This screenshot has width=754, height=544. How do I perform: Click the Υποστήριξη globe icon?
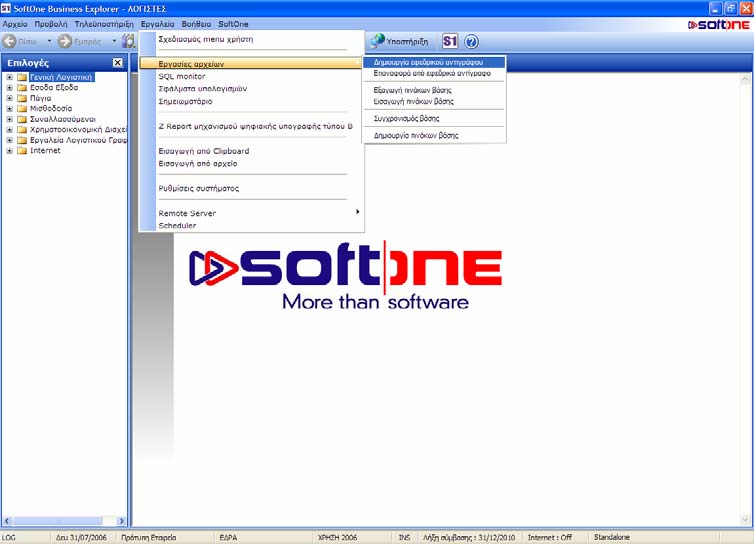377,41
